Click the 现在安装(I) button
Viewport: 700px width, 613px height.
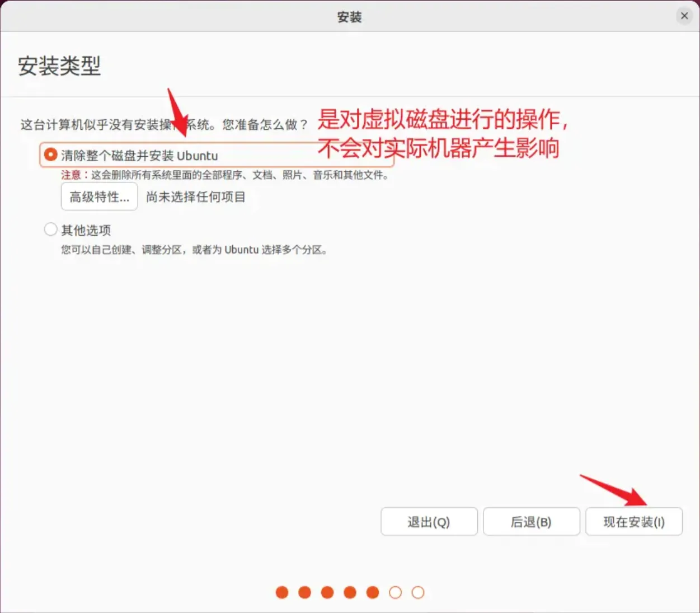point(633,522)
